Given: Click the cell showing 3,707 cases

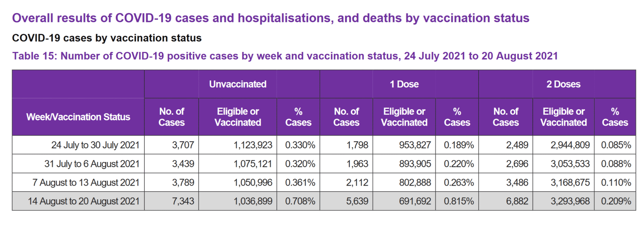Looking at the screenshot, I should pos(183,145).
